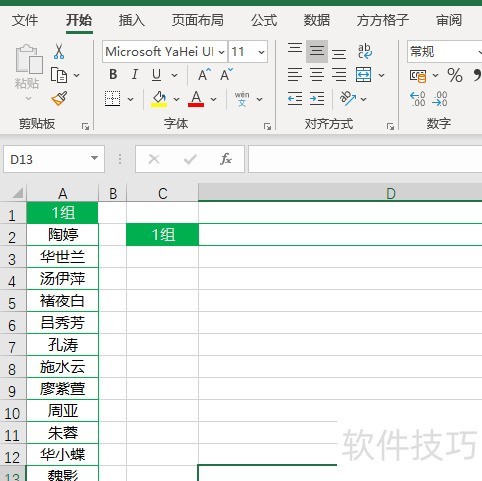
Task: Switch to the 方方格子 tab
Action: point(383,20)
